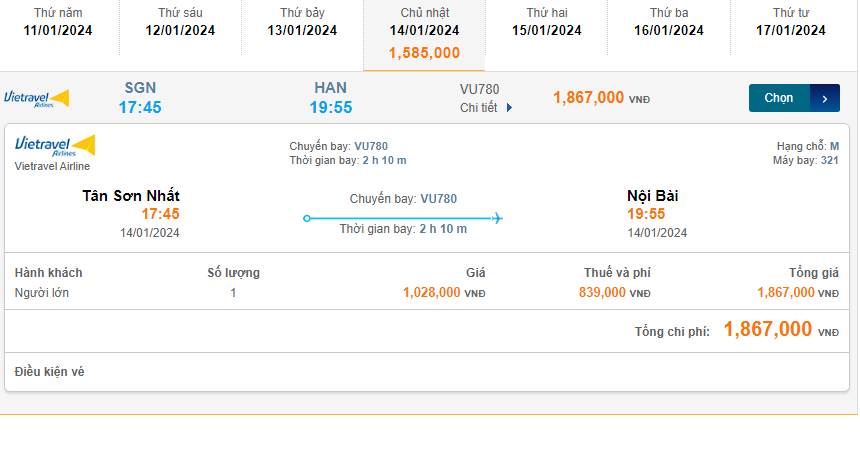Screen dimensions: 860x464
Task: Click the triangle arrow beside Chi tiết
Action: [509, 108]
